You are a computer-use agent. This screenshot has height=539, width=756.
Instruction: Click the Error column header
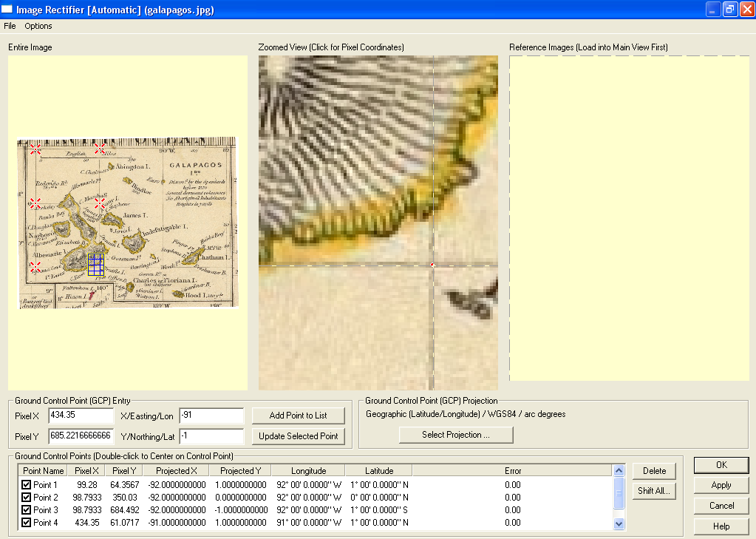point(512,471)
